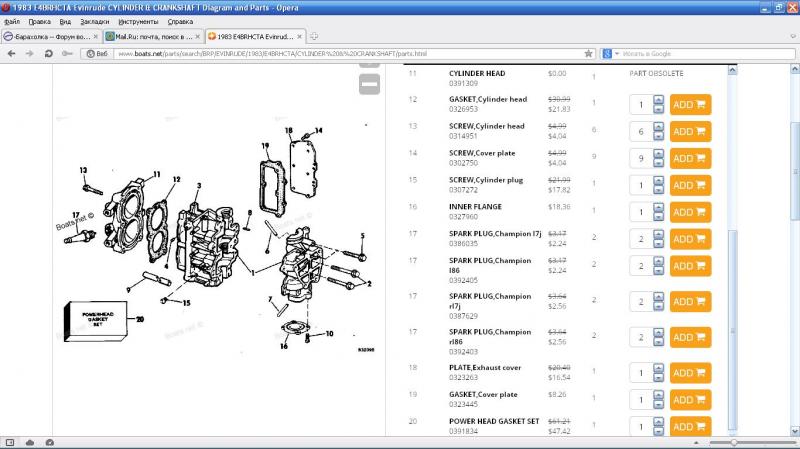Open a new tab with the plus icon
The width and height of the screenshot is (800, 449).
[315, 36]
